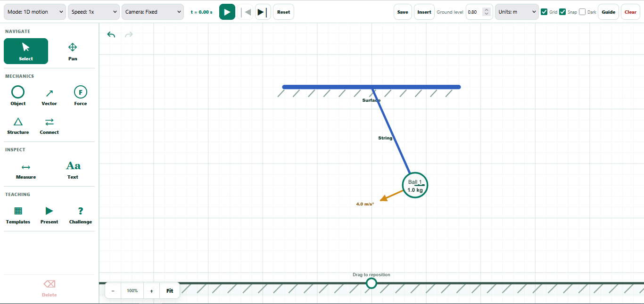
Task: Toggle the Grid checkbox
Action: [544, 12]
